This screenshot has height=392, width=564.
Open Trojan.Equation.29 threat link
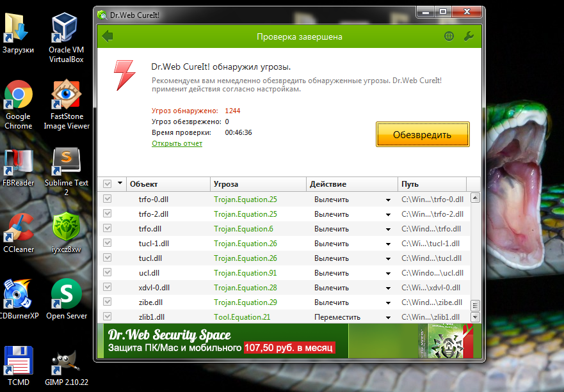pos(245,302)
